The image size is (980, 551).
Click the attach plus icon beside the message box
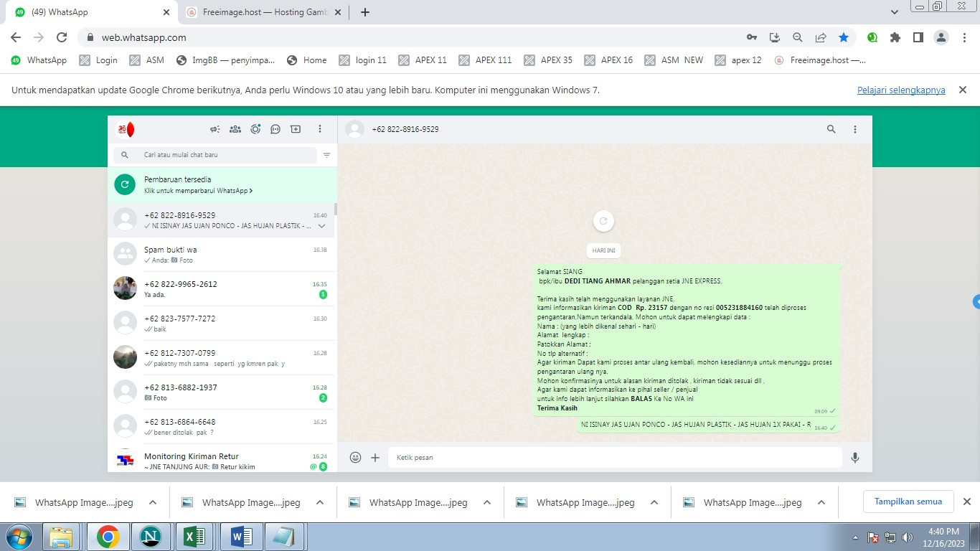click(375, 457)
